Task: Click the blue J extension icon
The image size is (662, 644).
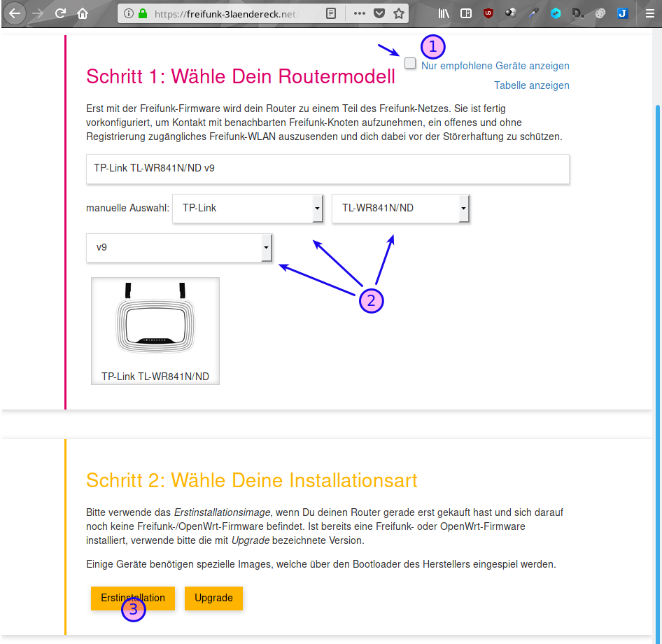Action: (x=622, y=13)
